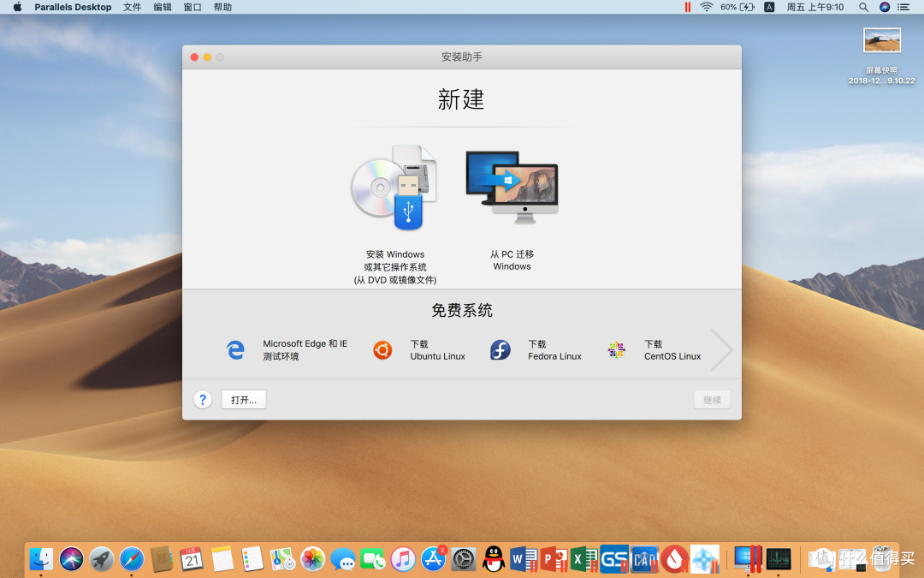Viewport: 924px width, 578px height.
Task: Click the CentOS Linux download icon
Action: (x=616, y=349)
